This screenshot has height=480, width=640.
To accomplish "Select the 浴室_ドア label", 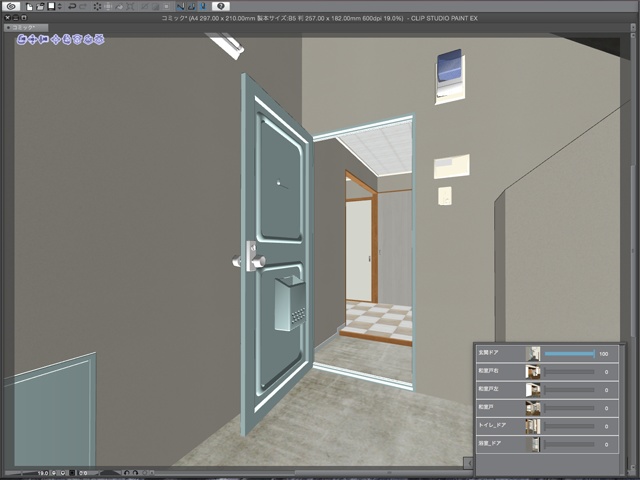I will [490, 443].
